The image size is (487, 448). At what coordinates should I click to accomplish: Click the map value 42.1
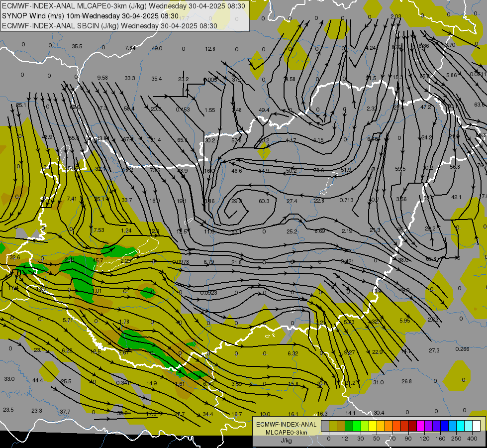pyautogui.click(x=456, y=197)
